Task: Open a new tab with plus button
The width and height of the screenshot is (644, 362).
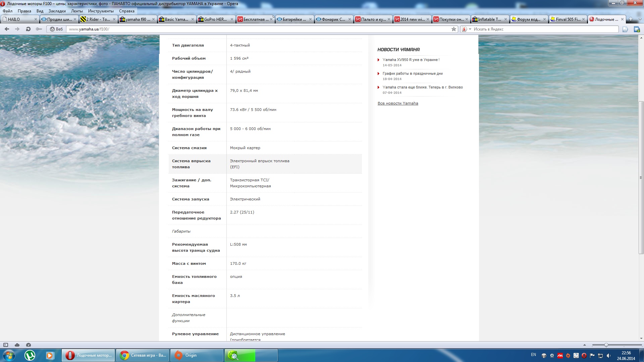Action: click(x=630, y=19)
